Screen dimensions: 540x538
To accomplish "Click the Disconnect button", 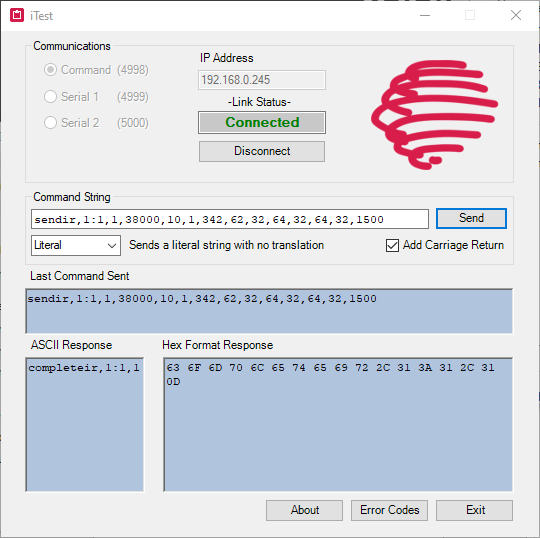I will 262,151.
